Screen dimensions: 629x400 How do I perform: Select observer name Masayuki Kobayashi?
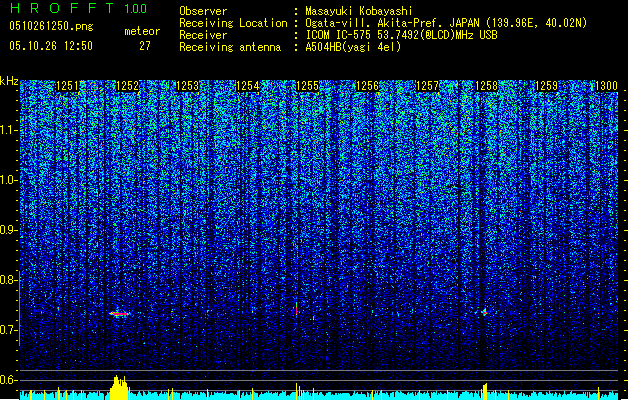coord(359,11)
